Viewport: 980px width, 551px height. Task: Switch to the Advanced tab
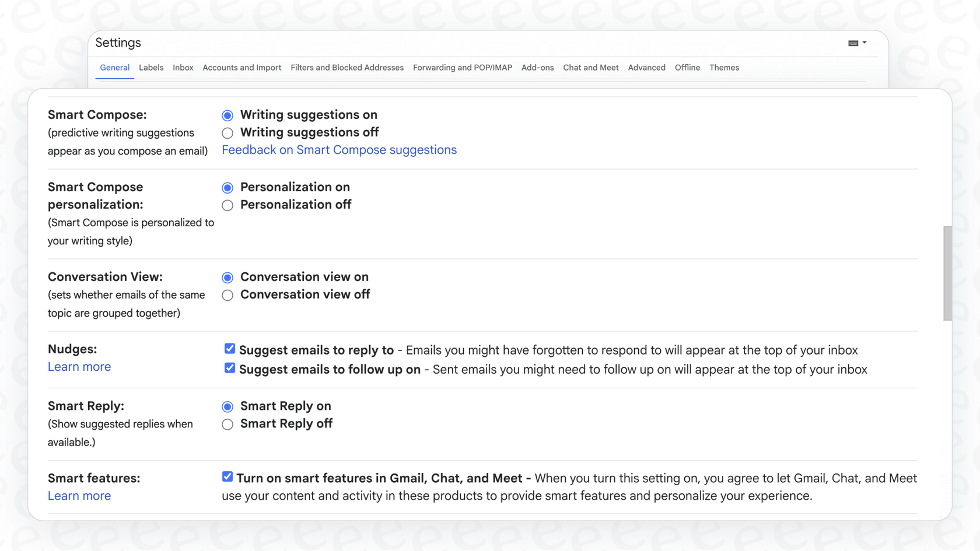646,68
